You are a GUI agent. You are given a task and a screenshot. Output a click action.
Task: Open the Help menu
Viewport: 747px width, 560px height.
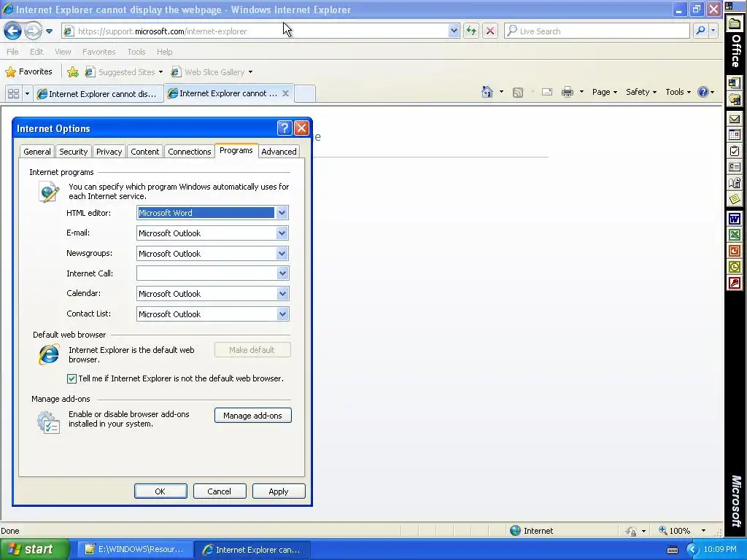(x=164, y=52)
